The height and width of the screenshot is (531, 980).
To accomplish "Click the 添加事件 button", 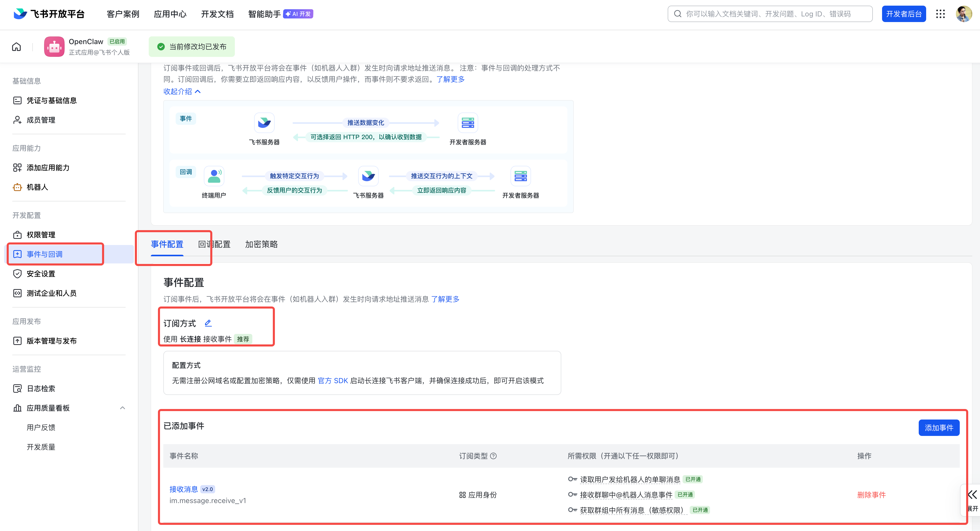I will [x=938, y=428].
